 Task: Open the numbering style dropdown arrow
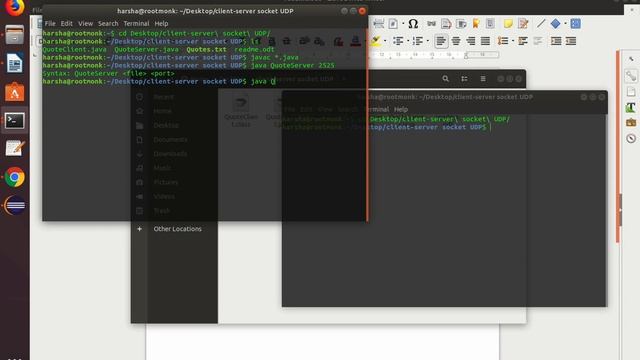pos(427,41)
